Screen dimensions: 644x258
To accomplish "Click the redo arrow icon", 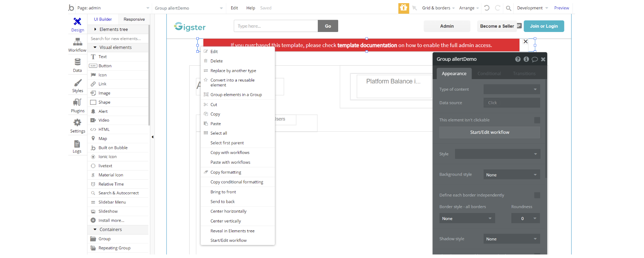I will coord(498,8).
